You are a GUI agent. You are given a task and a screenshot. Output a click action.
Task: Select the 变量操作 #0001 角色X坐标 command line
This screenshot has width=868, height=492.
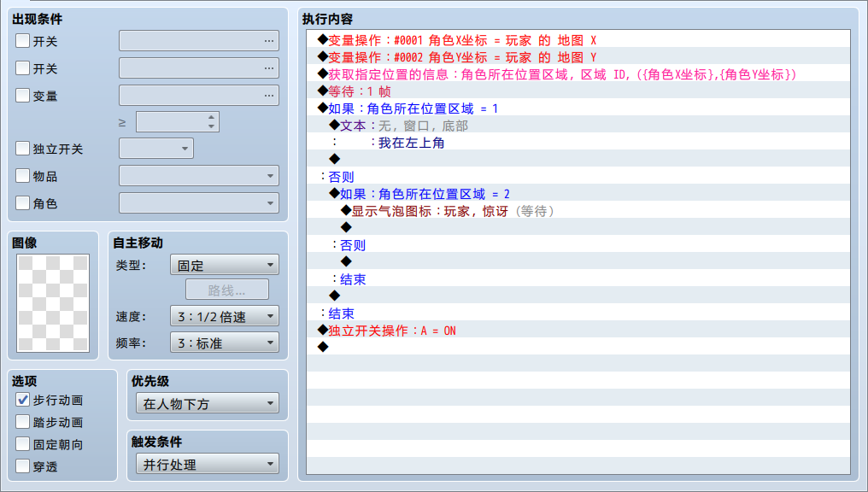tap(578, 40)
